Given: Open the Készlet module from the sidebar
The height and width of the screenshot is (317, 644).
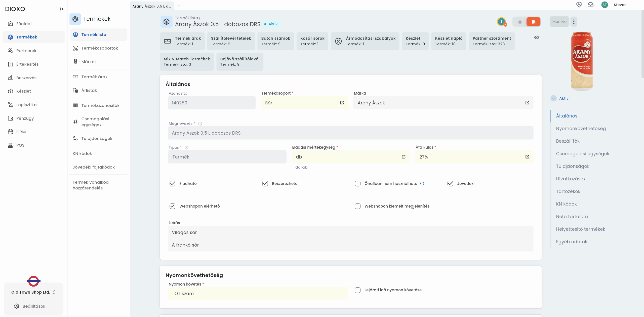Looking at the screenshot, I should pyautogui.click(x=23, y=91).
